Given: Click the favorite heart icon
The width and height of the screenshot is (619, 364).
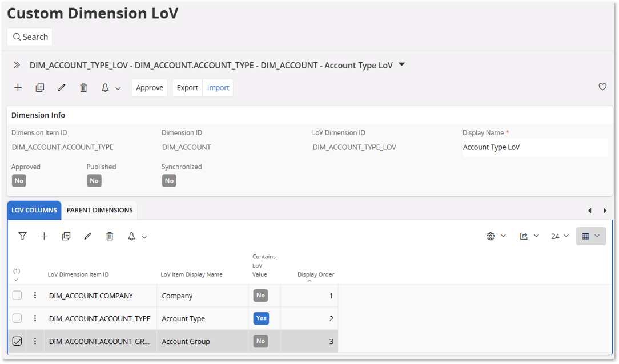Looking at the screenshot, I should [602, 87].
